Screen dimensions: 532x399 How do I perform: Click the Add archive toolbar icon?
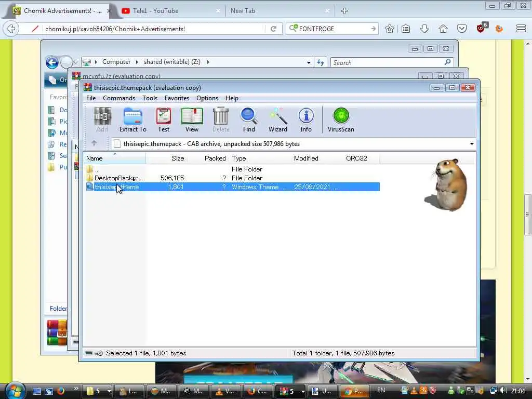click(102, 119)
